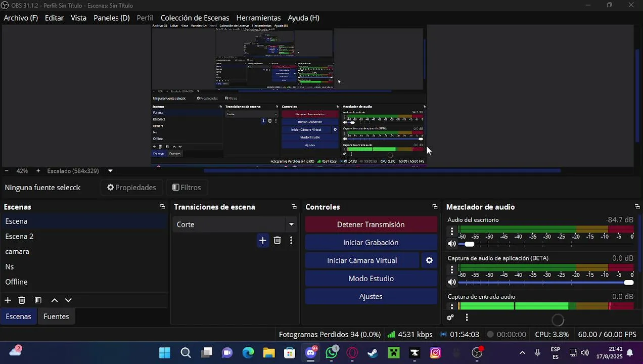This screenshot has height=364, width=643.
Task: Open the Archivo menu
Action: point(21,18)
